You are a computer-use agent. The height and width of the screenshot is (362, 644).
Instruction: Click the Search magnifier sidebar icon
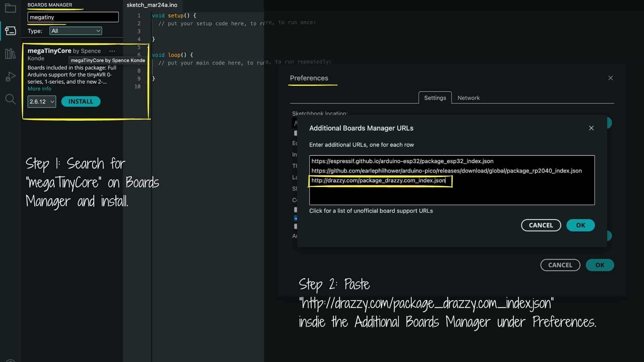pos(10,99)
